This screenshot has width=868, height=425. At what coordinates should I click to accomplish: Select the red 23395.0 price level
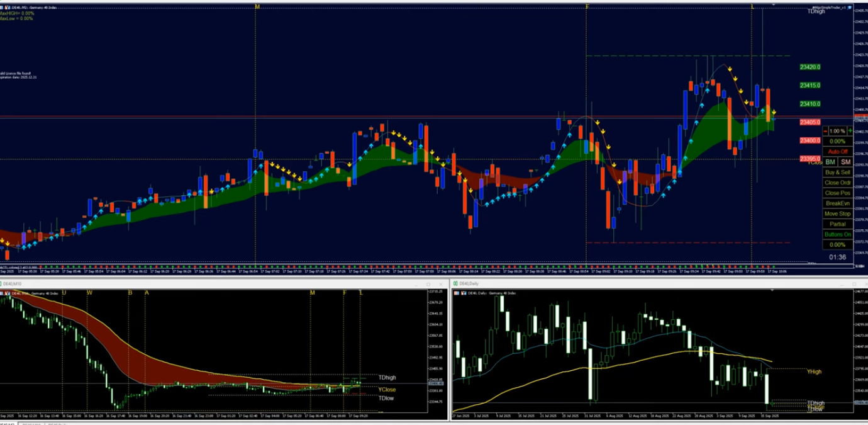pos(810,159)
